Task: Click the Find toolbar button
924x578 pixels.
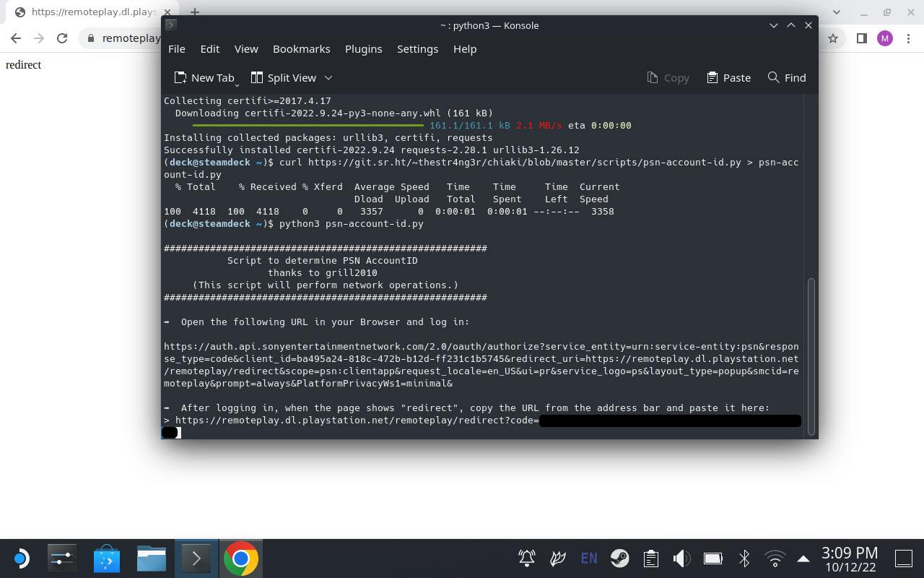Action: pos(787,77)
